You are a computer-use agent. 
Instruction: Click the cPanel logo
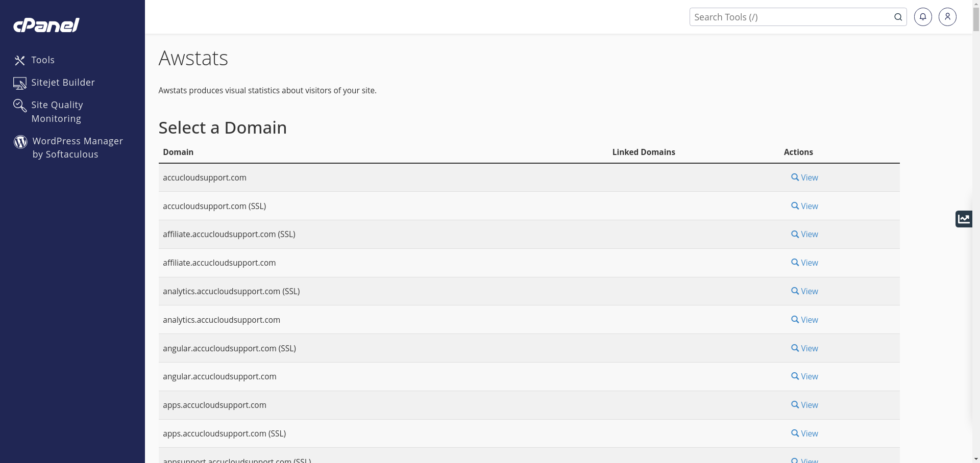(x=46, y=25)
